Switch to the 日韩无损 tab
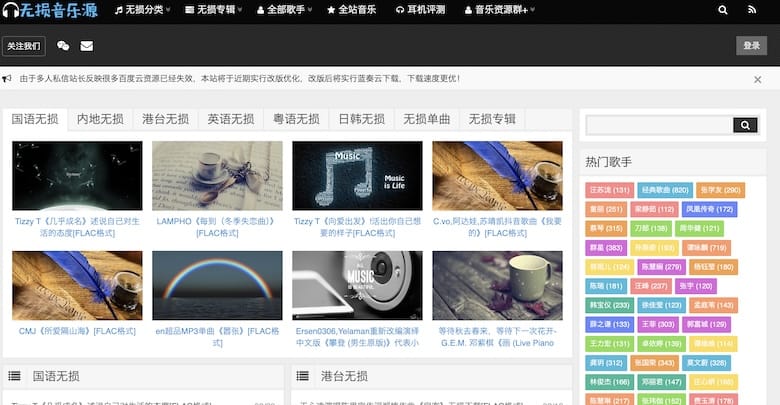Viewport: 780px width, 405px height. click(x=362, y=119)
